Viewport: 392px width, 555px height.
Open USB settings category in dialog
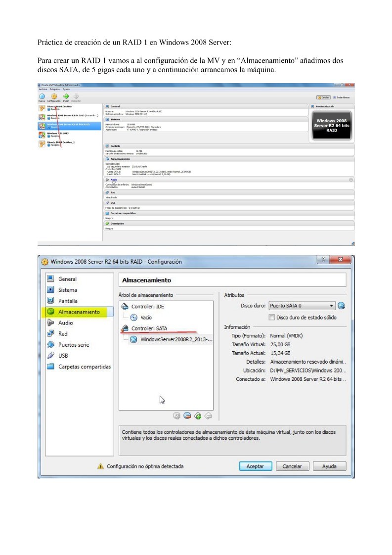pos(63,356)
